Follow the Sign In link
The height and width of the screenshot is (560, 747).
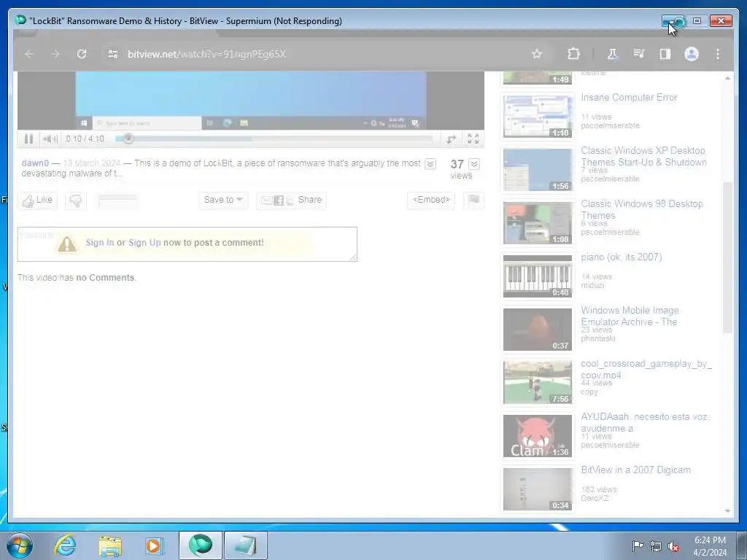99,243
